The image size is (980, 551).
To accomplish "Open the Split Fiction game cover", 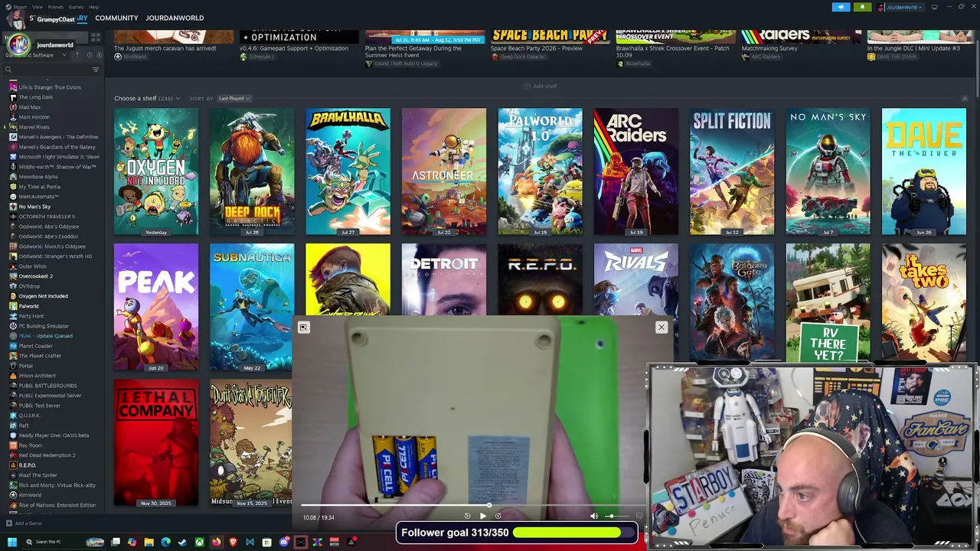I will pos(732,171).
